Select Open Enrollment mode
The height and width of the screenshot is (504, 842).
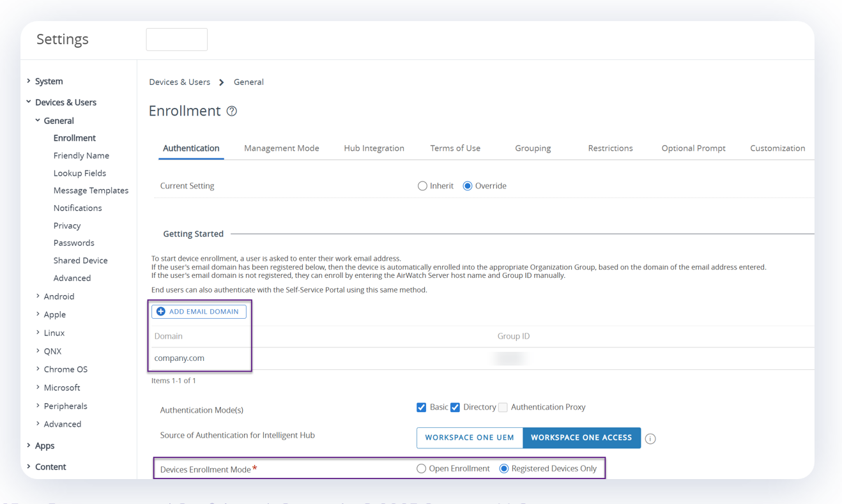422,468
